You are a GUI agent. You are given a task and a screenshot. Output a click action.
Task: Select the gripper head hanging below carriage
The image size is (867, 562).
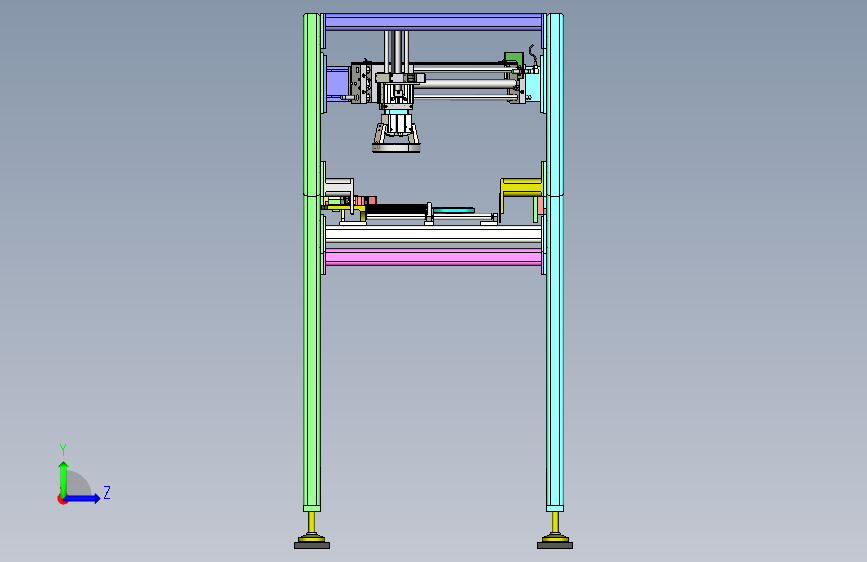point(396,131)
